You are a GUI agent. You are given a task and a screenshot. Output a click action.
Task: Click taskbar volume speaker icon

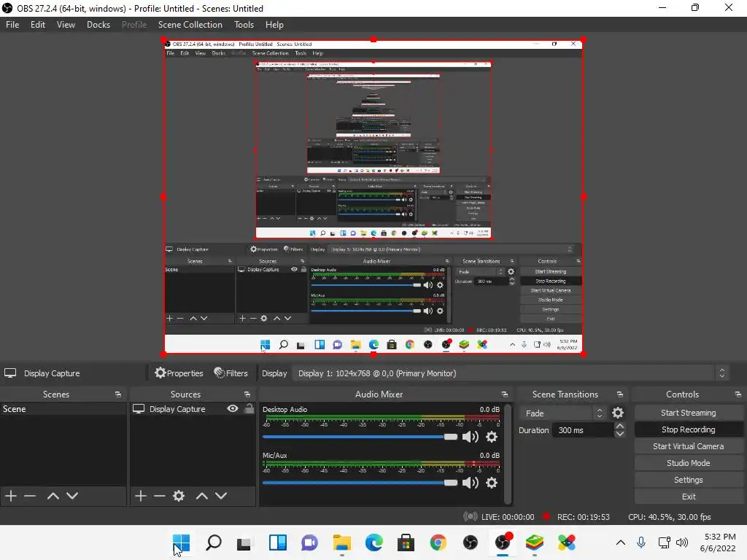(x=682, y=542)
